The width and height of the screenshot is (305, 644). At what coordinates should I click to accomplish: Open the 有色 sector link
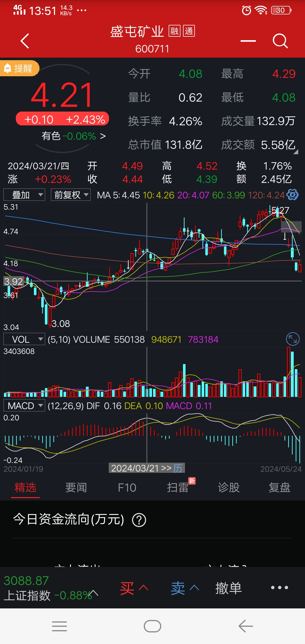click(74, 136)
